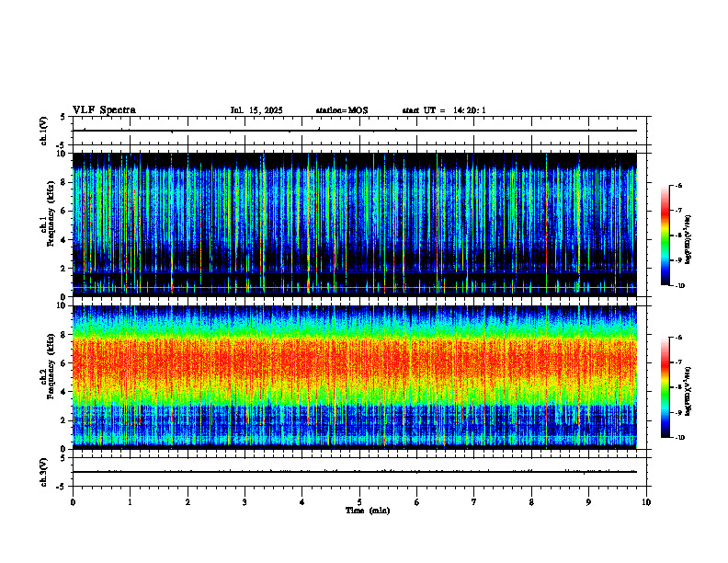
Task: Click the time axis tick label "9"
Action: (588, 502)
